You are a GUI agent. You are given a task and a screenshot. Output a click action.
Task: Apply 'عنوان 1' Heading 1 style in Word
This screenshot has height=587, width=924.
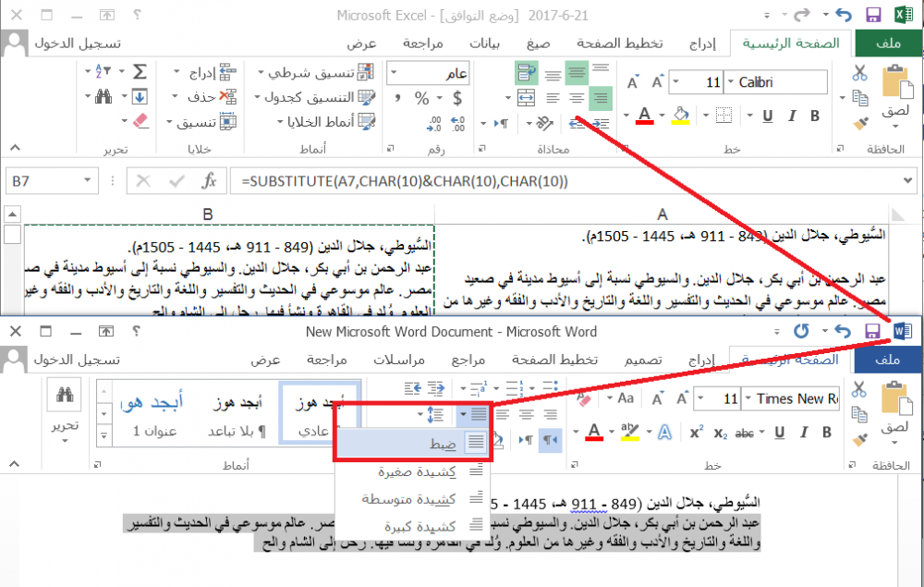tap(154, 416)
